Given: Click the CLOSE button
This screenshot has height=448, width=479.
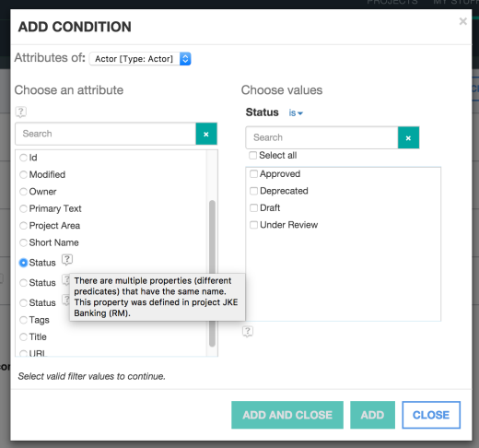Looking at the screenshot, I should 431,415.
